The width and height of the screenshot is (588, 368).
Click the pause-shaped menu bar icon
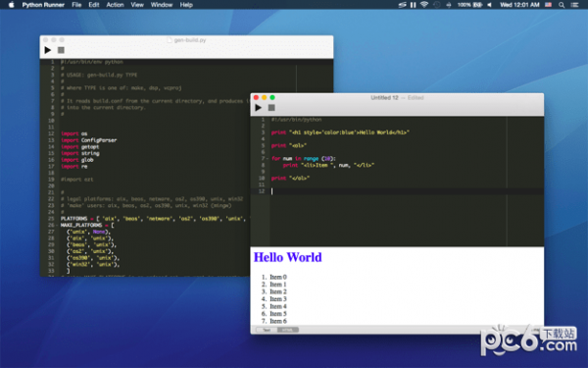(x=413, y=5)
